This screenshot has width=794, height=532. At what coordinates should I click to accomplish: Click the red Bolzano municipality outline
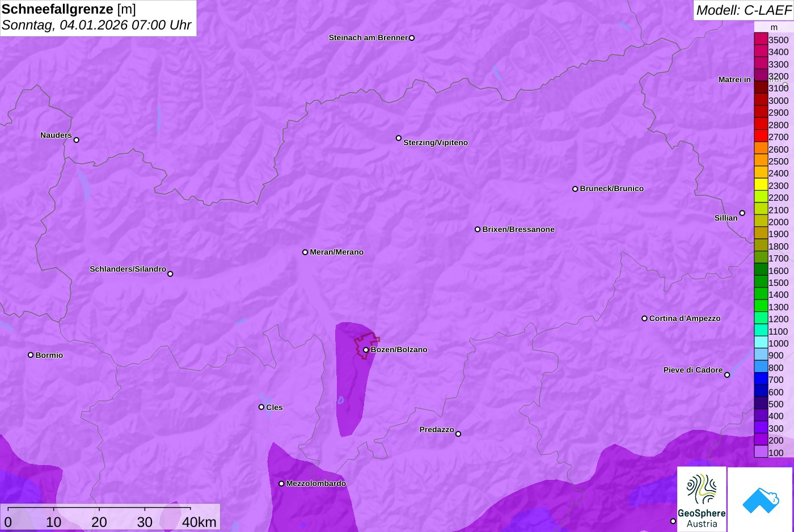pyautogui.click(x=366, y=347)
